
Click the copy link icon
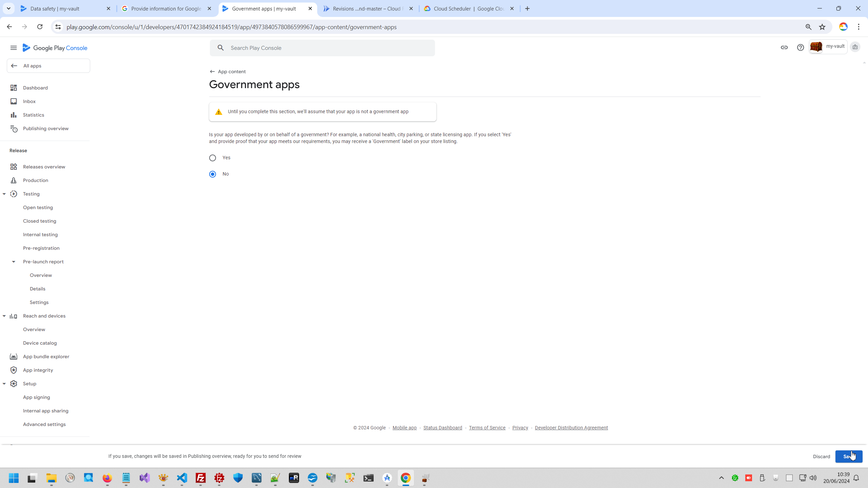pyautogui.click(x=784, y=47)
